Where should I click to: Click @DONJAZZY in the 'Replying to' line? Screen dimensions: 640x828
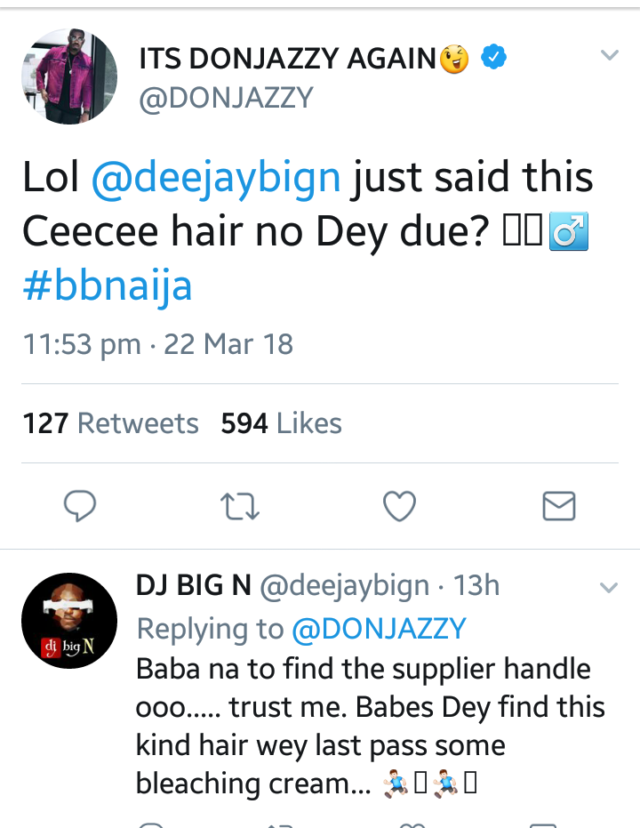(379, 629)
